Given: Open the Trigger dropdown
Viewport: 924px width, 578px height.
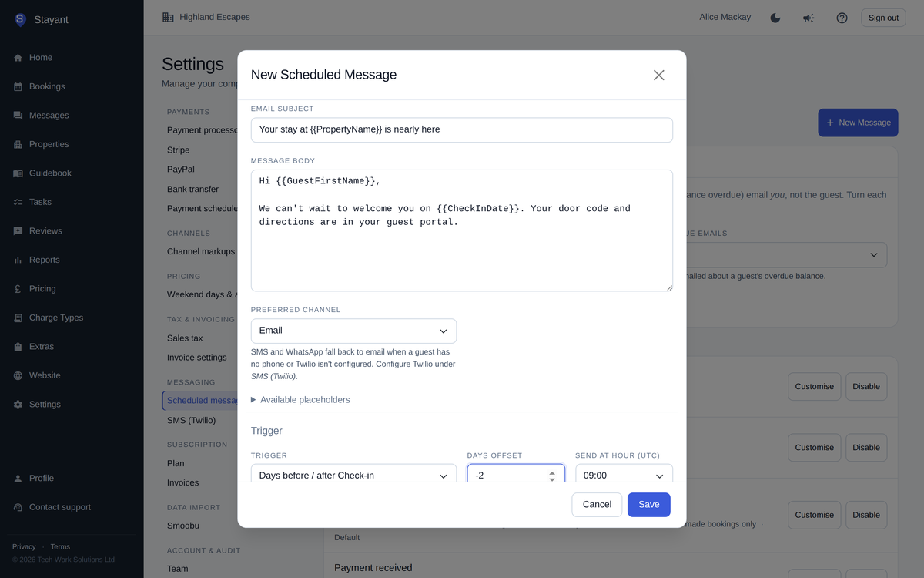Looking at the screenshot, I should pyautogui.click(x=353, y=473).
